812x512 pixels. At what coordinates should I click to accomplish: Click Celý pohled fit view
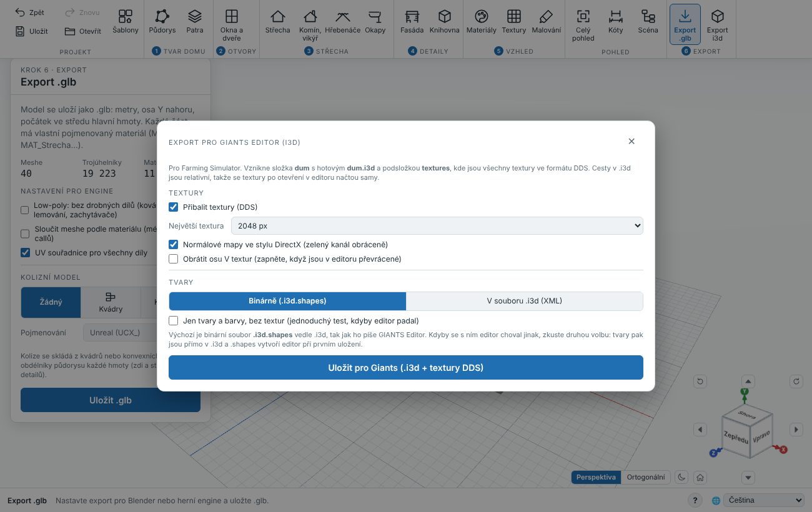click(583, 25)
